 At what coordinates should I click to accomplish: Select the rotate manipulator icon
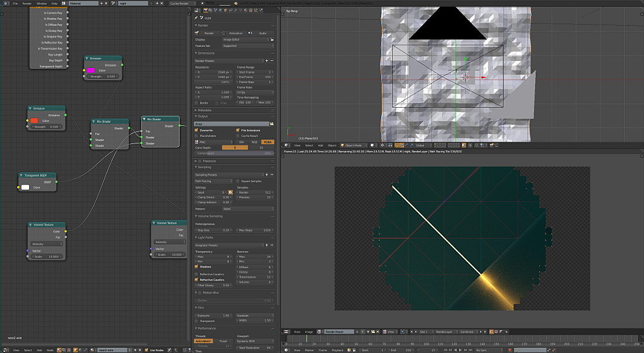click(407, 145)
